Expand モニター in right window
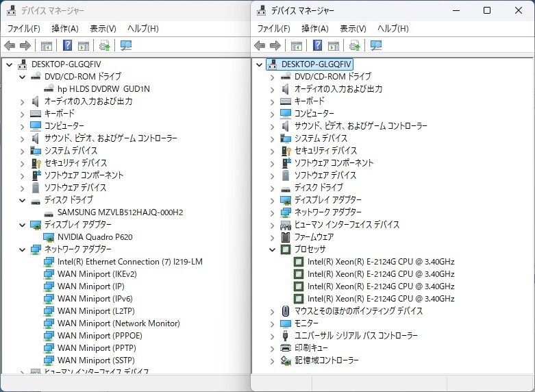The width and height of the screenshot is (535, 392). point(272,323)
